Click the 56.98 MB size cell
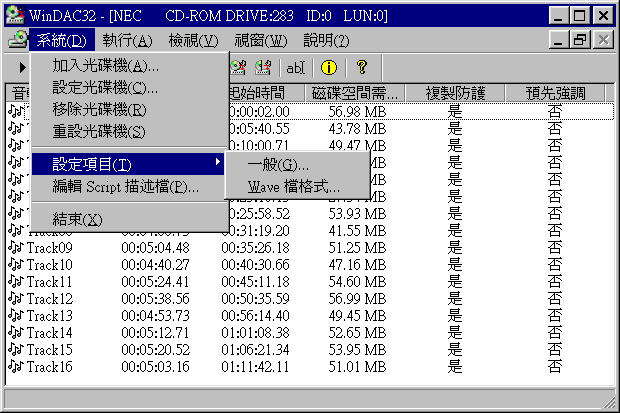The width and height of the screenshot is (620, 413). pyautogui.click(x=357, y=112)
